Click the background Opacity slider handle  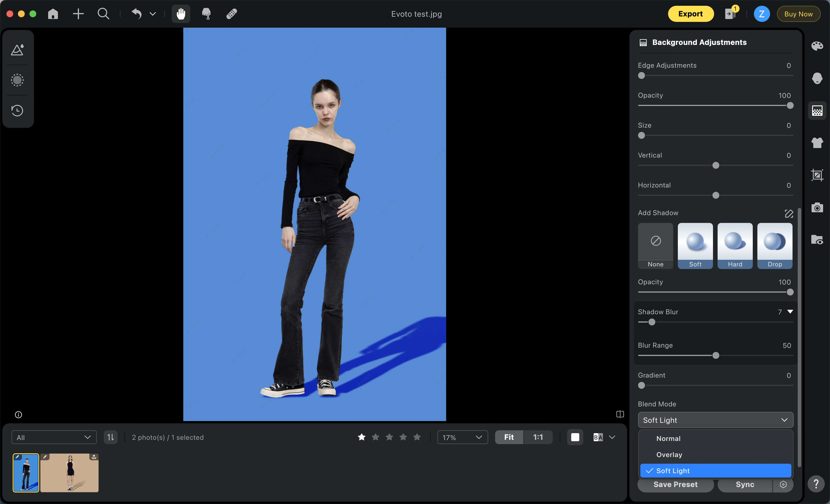coord(790,106)
